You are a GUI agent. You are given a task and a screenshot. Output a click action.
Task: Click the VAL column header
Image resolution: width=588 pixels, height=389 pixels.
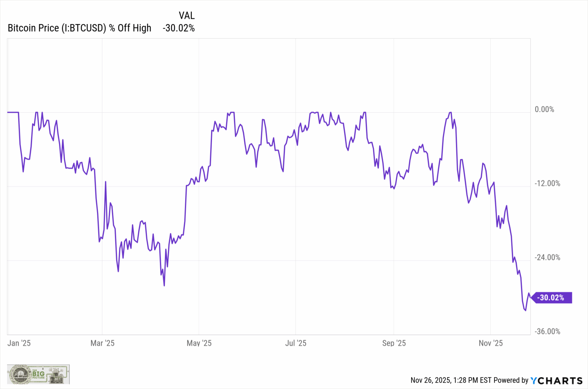[187, 15]
